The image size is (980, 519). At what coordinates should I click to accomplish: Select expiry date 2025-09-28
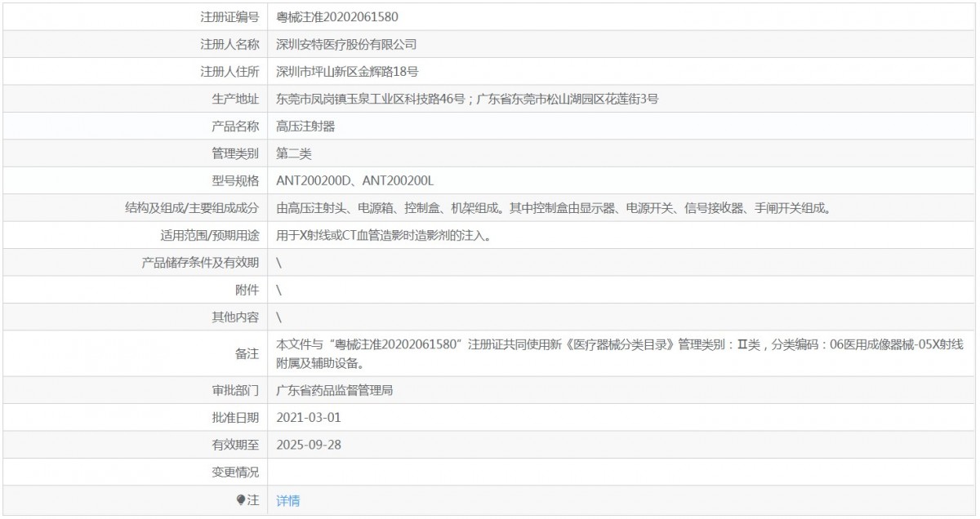pyautogui.click(x=309, y=445)
